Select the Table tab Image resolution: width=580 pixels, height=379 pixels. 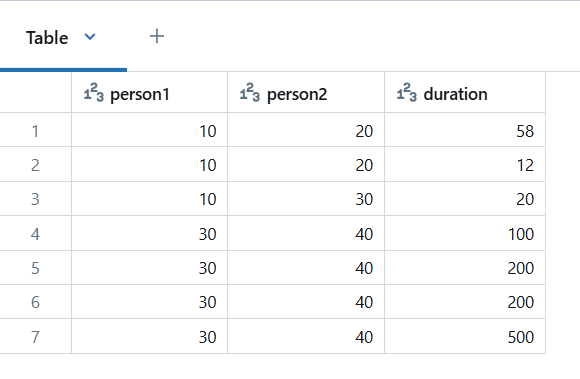coord(47,38)
